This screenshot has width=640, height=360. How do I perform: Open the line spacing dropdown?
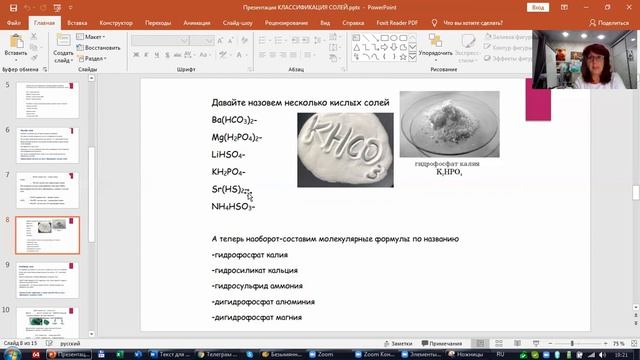pos(319,40)
